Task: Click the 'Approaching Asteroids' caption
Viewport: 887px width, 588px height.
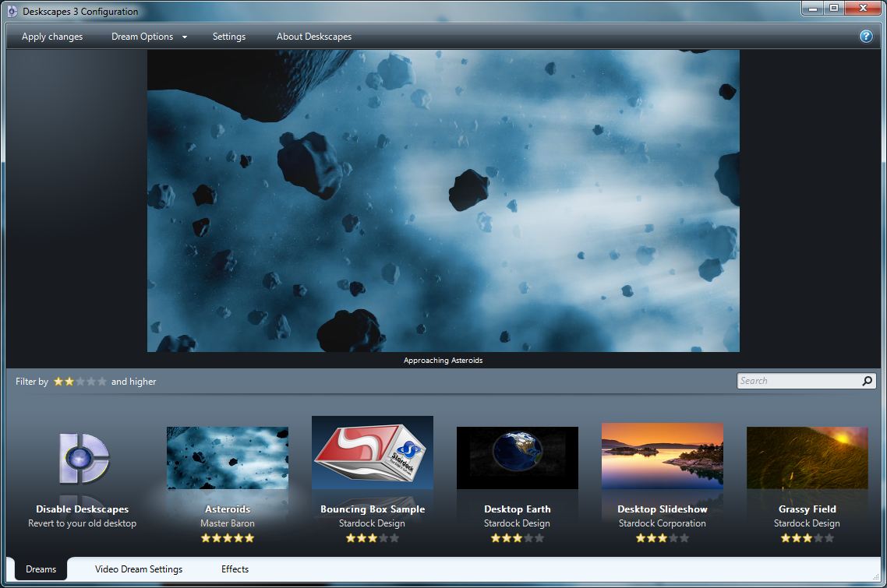Action: tap(443, 360)
